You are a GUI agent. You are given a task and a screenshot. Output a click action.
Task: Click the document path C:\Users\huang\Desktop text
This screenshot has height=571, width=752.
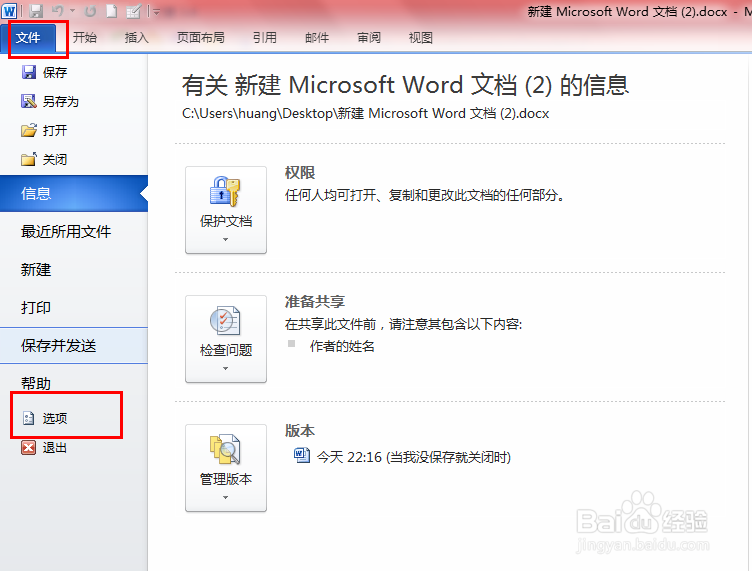click(x=365, y=114)
